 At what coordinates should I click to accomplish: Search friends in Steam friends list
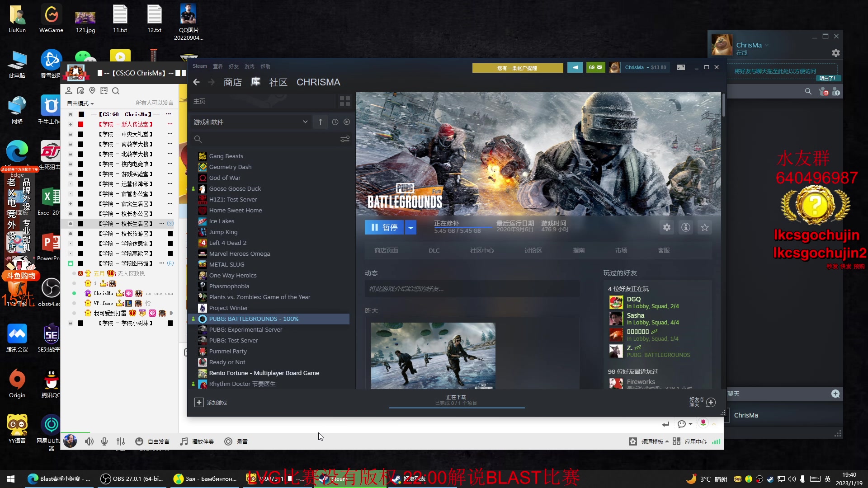pos(808,92)
